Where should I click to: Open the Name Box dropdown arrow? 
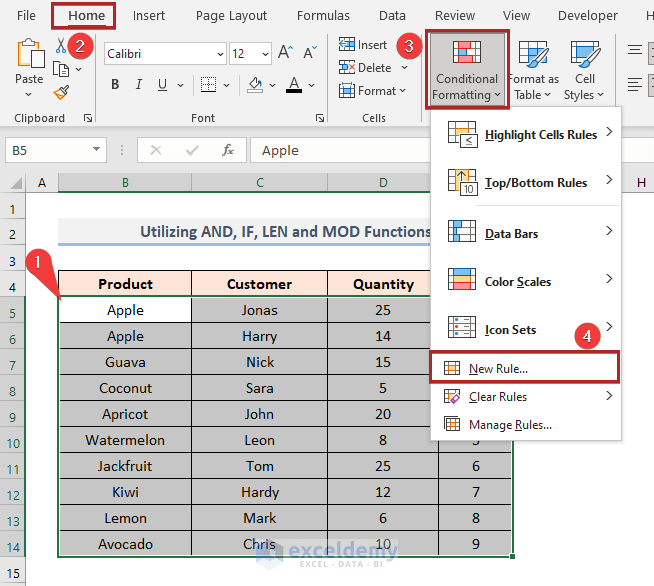97,149
